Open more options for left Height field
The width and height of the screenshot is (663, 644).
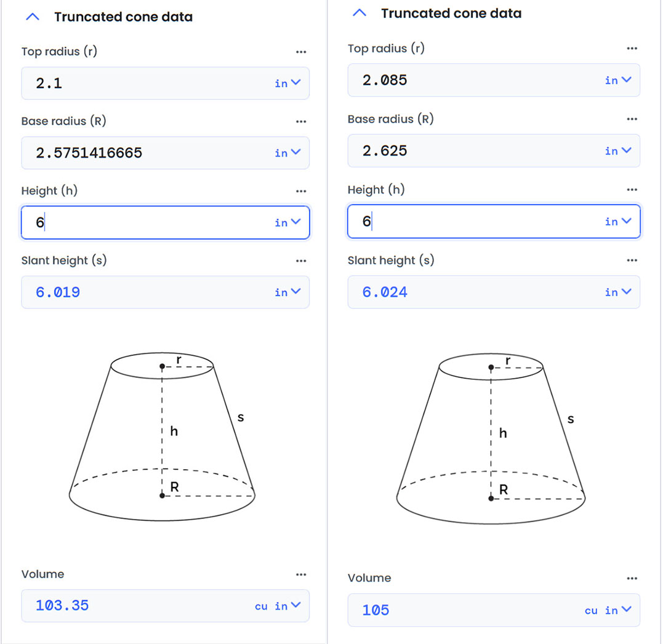pos(300,191)
